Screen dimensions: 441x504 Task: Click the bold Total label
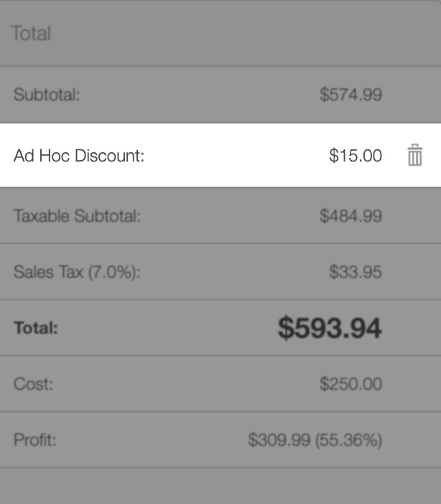pyautogui.click(x=36, y=328)
